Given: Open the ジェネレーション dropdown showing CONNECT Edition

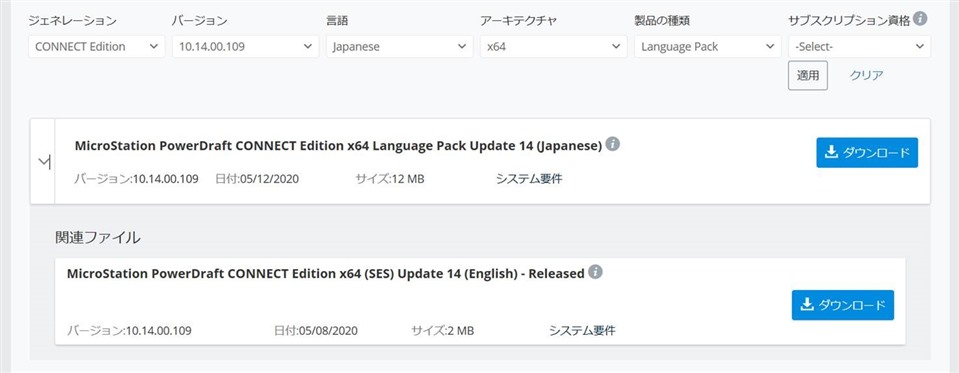Looking at the screenshot, I should click(x=97, y=46).
